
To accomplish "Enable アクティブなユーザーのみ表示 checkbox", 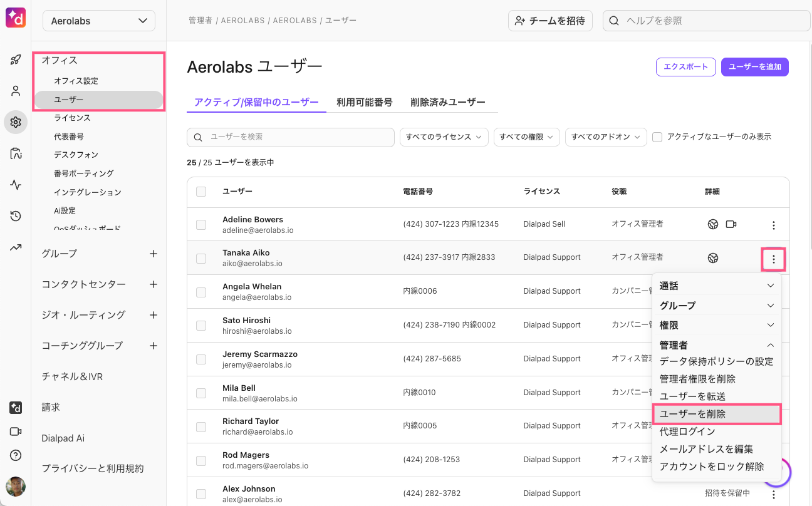I will [x=657, y=137].
